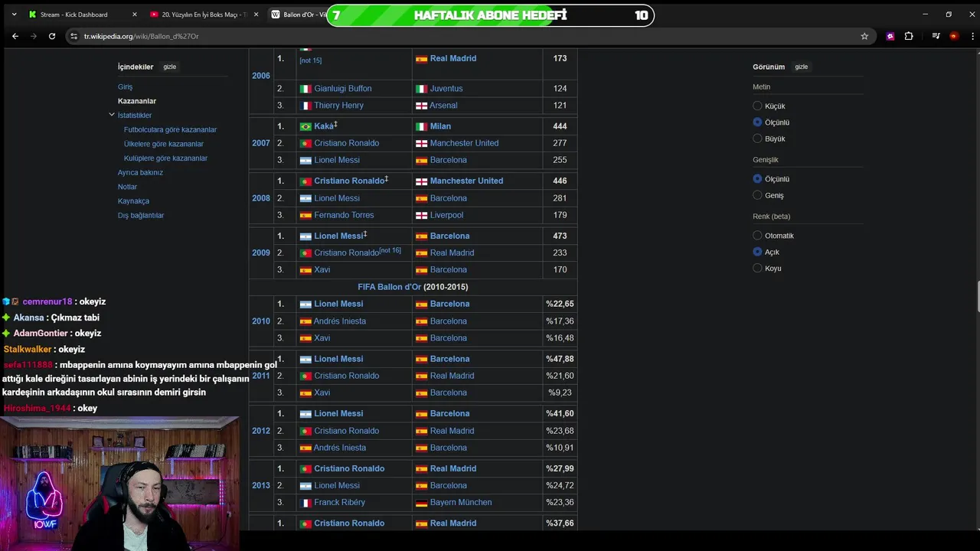The image size is (980, 551).
Task: Open the not 15 footnote link
Action: click(310, 60)
